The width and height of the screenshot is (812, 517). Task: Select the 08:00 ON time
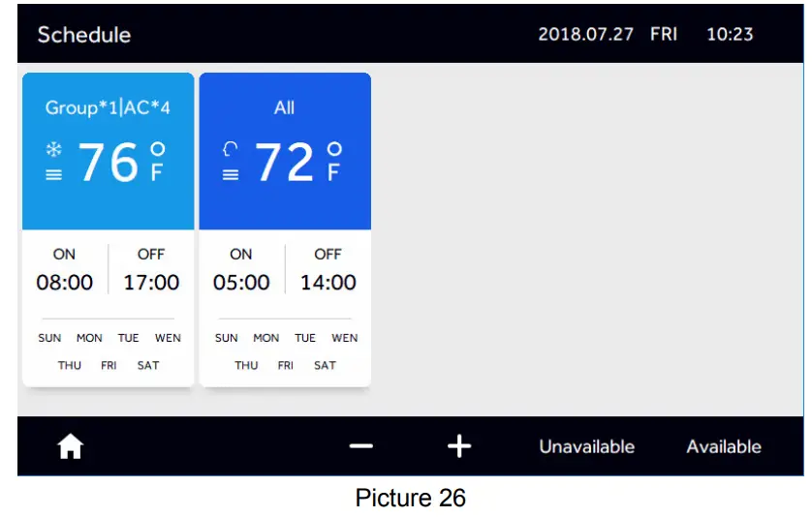click(65, 283)
